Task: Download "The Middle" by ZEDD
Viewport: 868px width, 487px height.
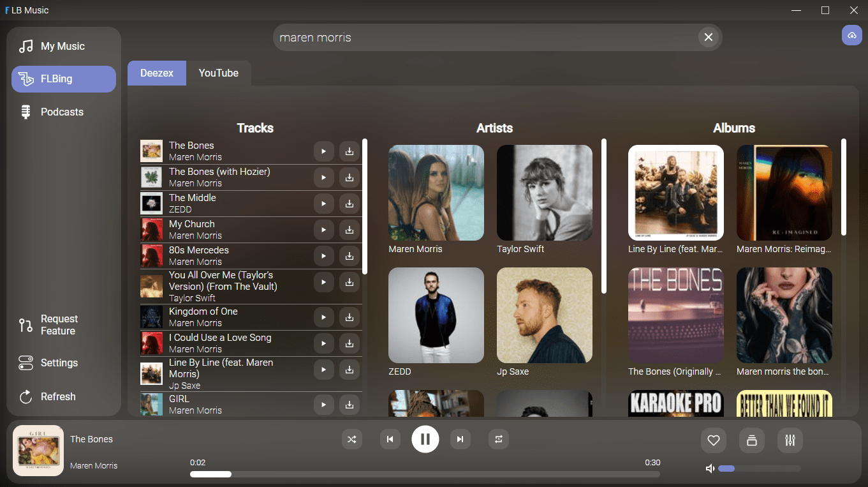Action: point(349,203)
